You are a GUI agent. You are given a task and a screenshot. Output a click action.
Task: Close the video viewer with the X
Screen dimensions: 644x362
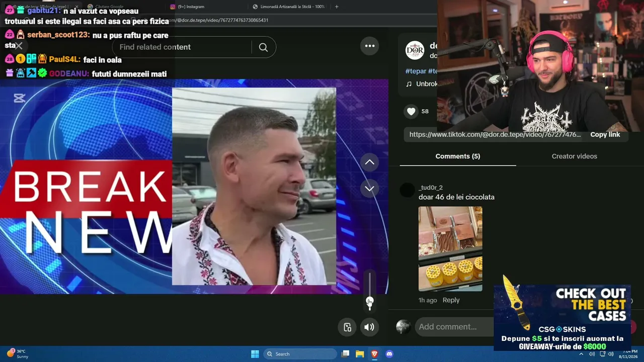click(19, 46)
